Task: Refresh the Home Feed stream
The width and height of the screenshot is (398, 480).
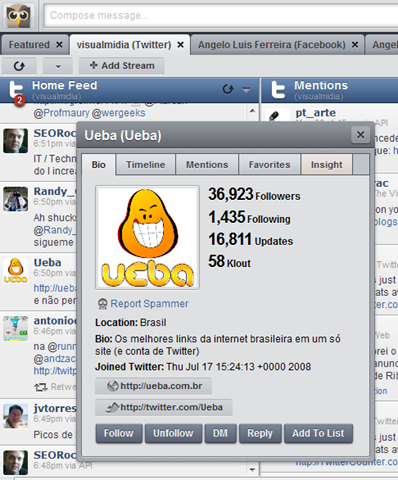Action: click(228, 89)
